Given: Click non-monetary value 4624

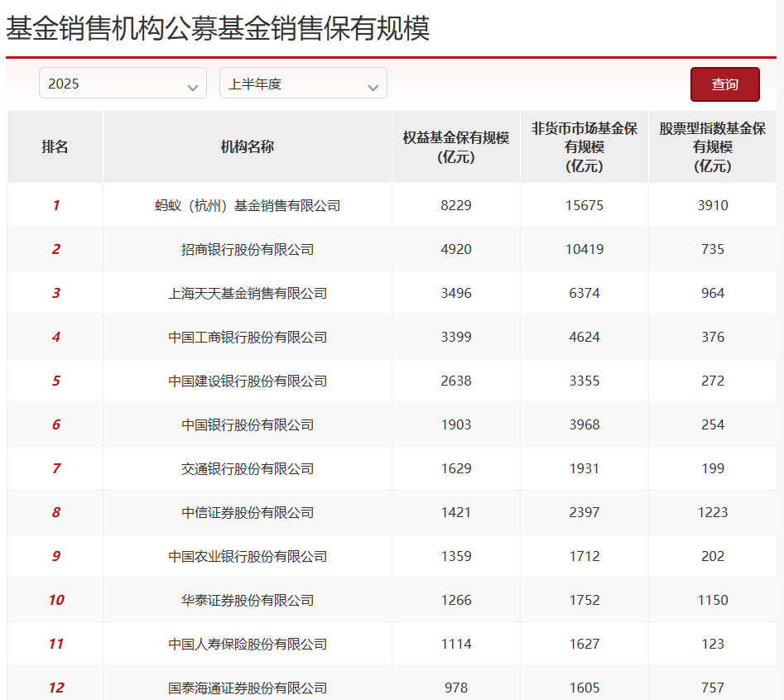Looking at the screenshot, I should tap(584, 338).
